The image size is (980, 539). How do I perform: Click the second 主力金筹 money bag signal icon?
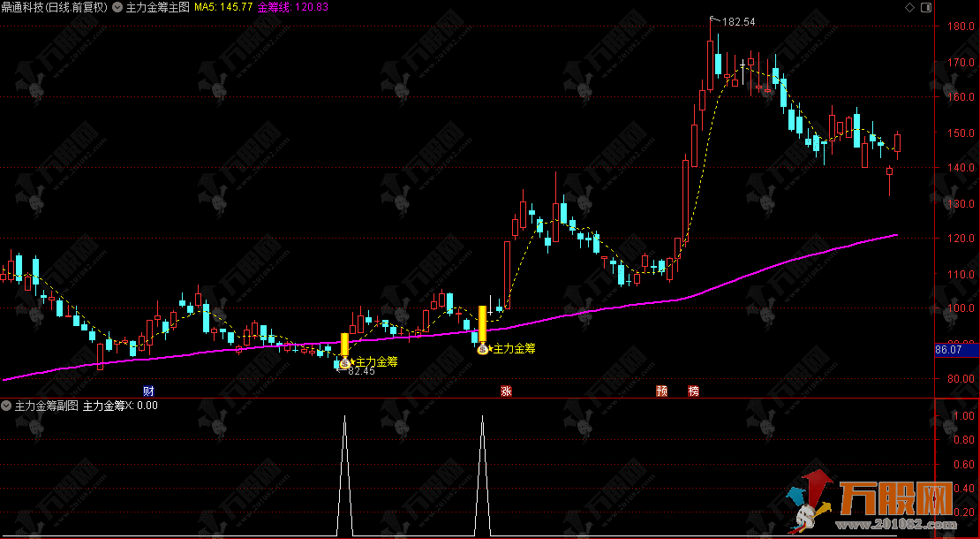tap(482, 350)
